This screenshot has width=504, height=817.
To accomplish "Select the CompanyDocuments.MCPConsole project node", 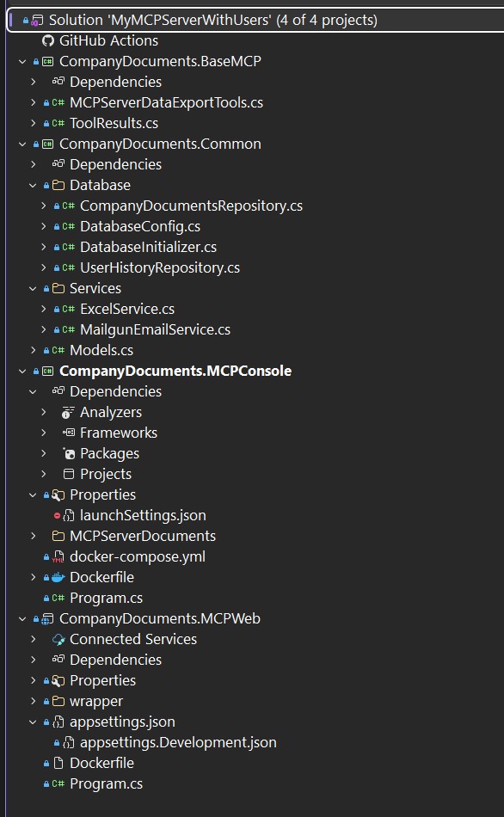I will (x=175, y=371).
